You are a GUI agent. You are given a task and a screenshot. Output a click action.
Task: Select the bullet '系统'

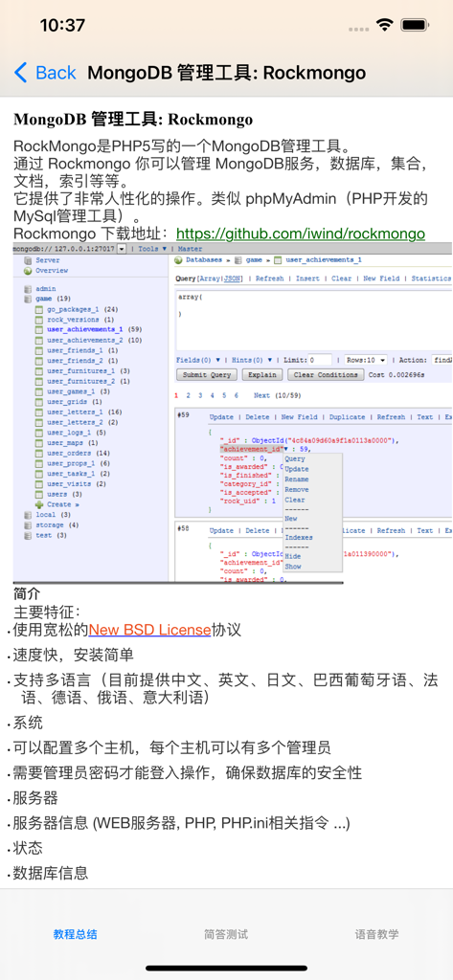pyautogui.click(x=28, y=724)
